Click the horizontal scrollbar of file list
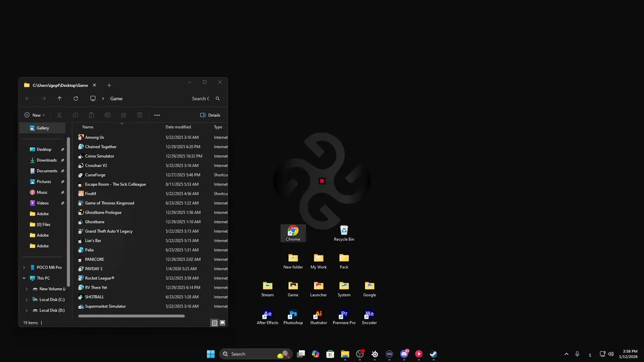 [131, 316]
